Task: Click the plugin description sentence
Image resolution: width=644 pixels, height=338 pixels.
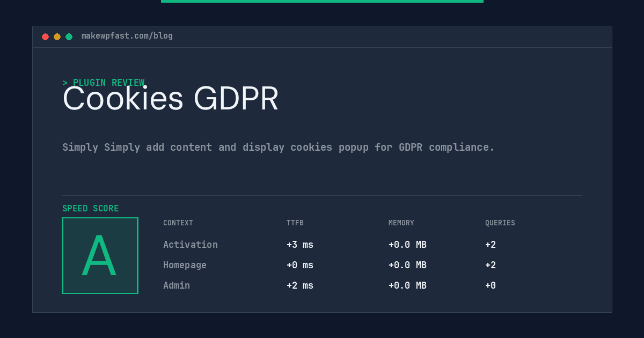Action: pos(279,147)
